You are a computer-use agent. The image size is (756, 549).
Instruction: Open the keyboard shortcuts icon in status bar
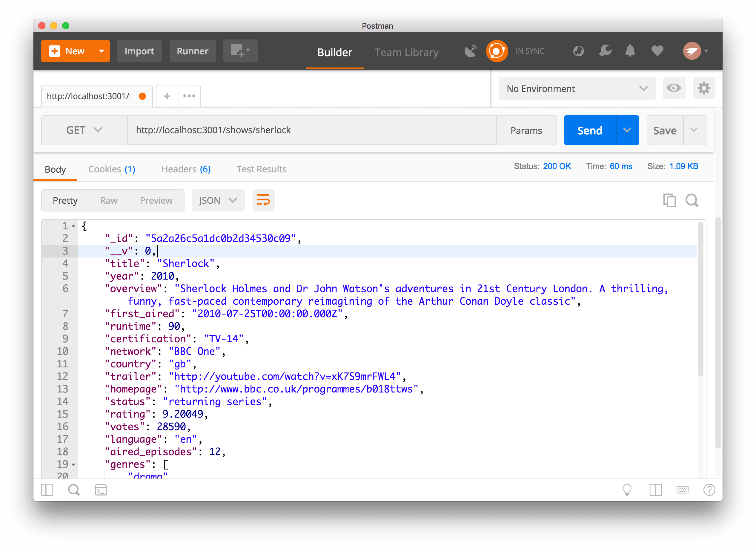coord(683,490)
